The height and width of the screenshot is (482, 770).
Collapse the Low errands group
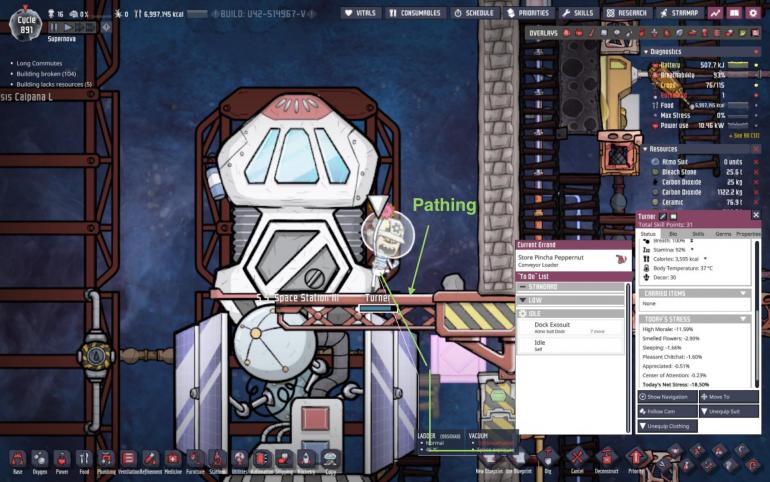click(570, 300)
